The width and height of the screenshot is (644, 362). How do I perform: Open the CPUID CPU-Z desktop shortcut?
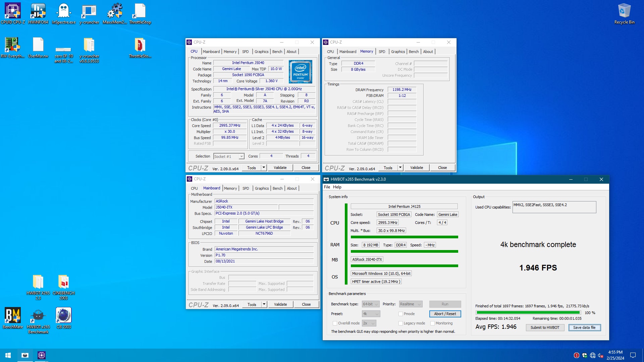tap(13, 13)
